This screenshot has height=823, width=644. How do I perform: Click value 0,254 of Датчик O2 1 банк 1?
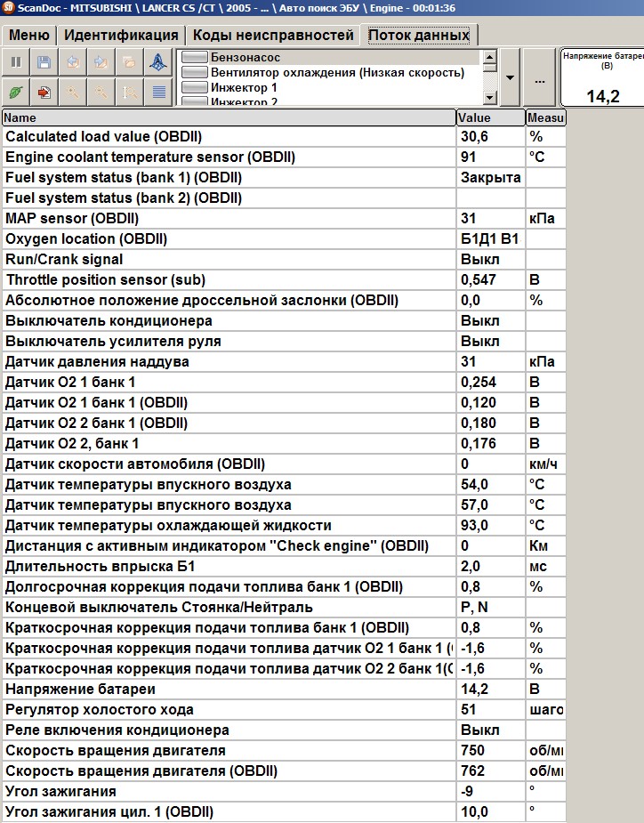[479, 382]
